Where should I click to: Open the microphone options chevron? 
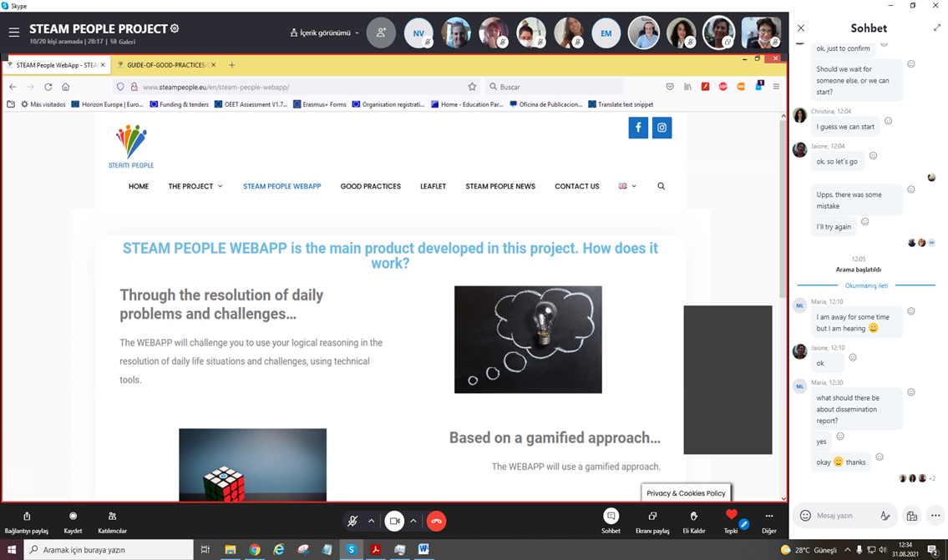[372, 521]
